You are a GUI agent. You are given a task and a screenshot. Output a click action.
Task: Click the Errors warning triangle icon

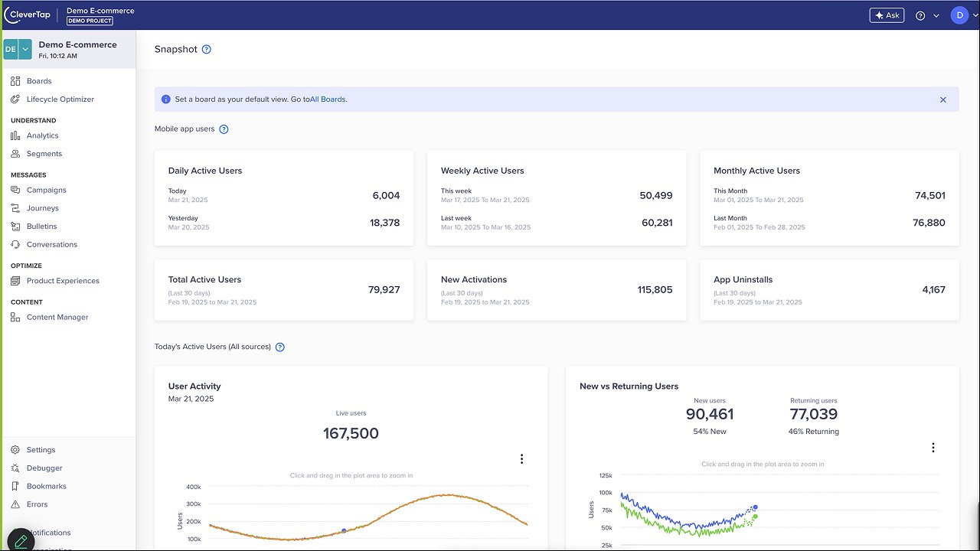tap(15, 504)
